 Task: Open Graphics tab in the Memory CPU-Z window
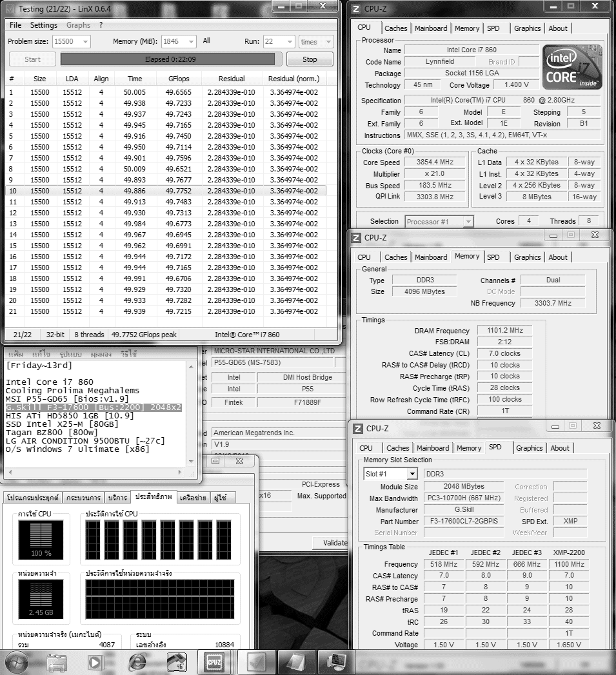click(x=527, y=257)
